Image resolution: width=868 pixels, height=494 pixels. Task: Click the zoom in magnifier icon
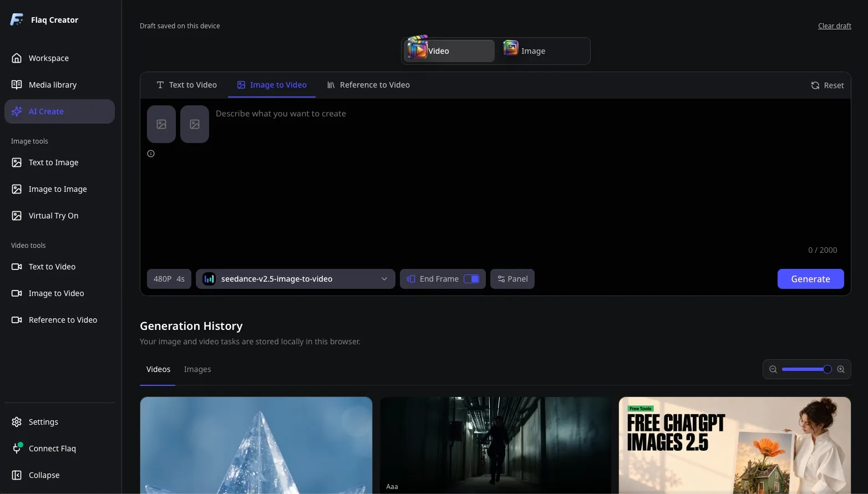tap(841, 369)
